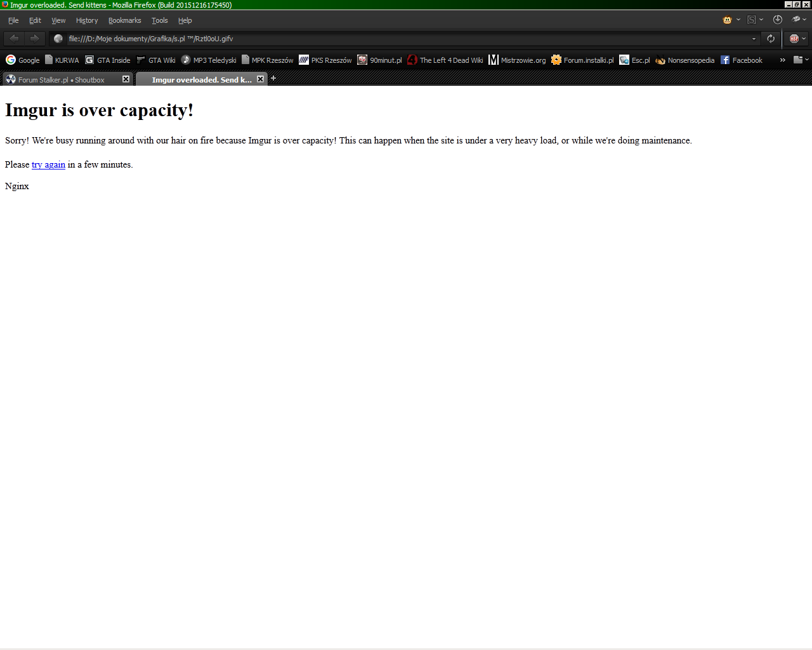Image resolution: width=812 pixels, height=650 pixels.
Task: Open The Left 4 Dead Wiki bookmark
Action: (445, 60)
